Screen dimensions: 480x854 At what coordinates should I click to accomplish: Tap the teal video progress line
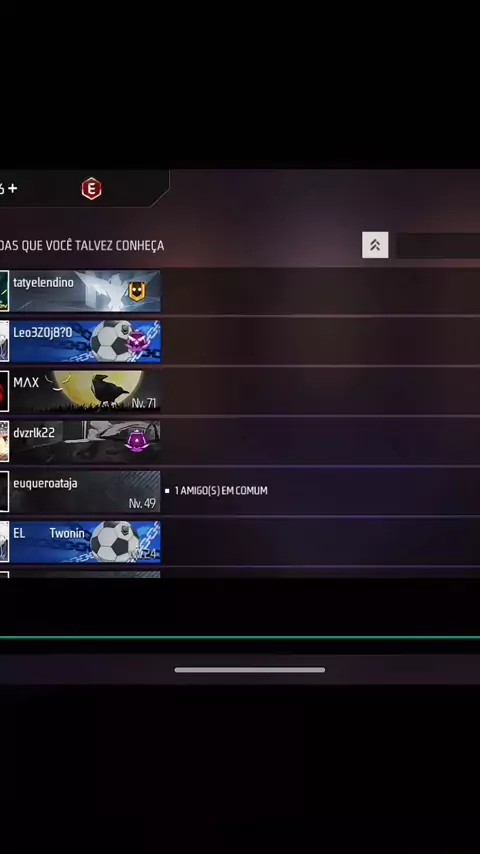[x=240, y=637]
